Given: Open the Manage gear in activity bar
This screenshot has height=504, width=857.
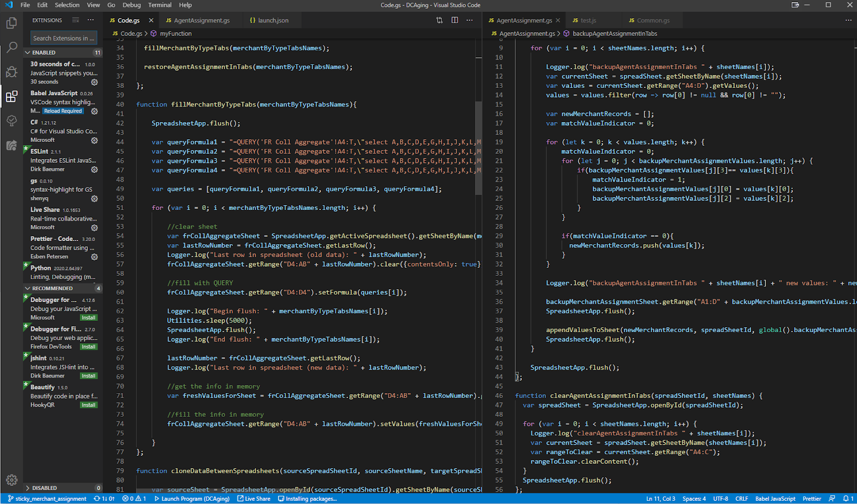Looking at the screenshot, I should [12, 480].
